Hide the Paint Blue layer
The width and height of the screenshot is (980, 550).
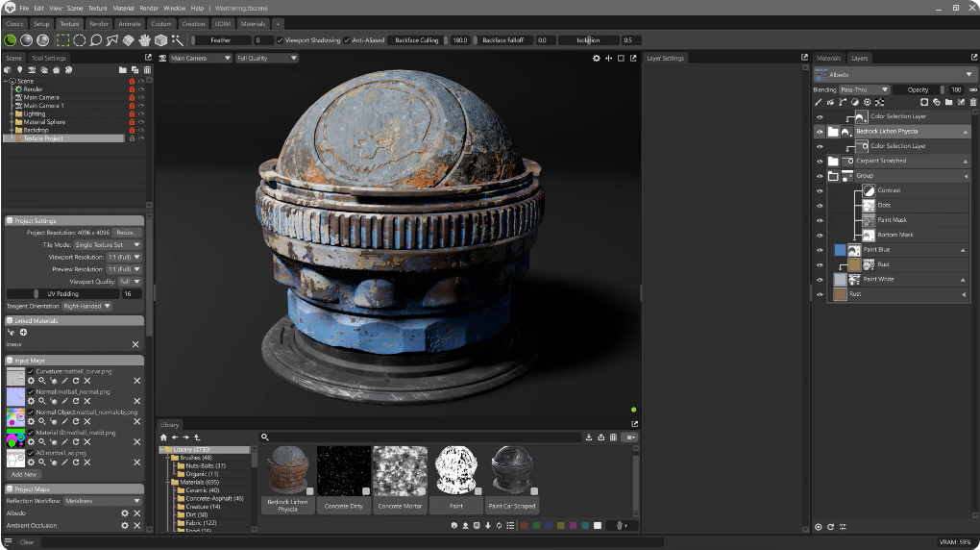[820, 250]
